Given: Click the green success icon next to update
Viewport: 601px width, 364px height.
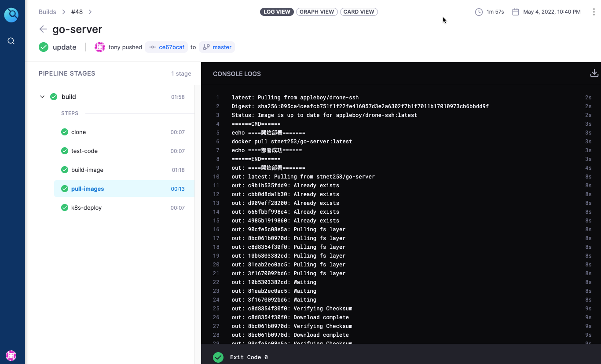Looking at the screenshot, I should [44, 47].
